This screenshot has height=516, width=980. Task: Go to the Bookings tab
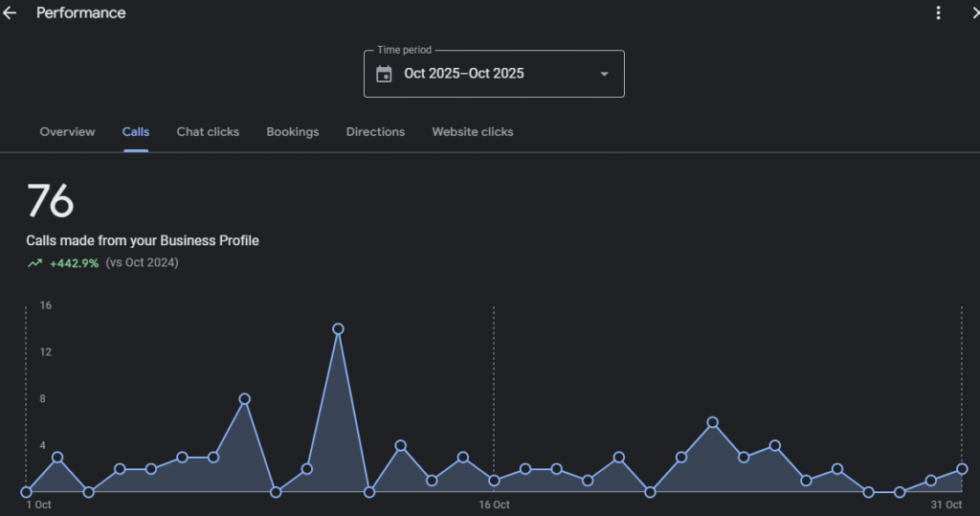click(293, 132)
